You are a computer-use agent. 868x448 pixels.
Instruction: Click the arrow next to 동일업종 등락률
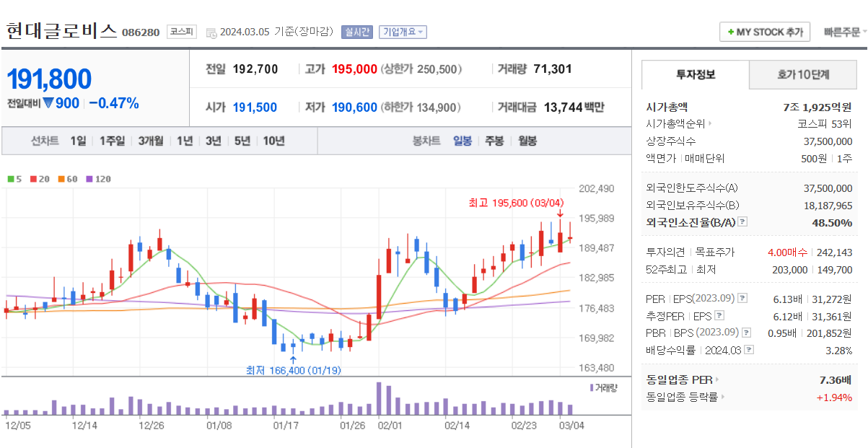pos(722,397)
